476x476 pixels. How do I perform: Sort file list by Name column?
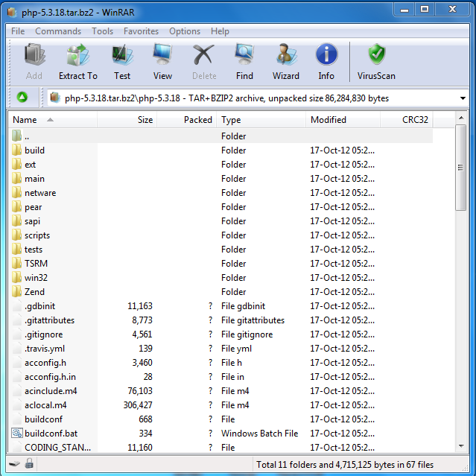pos(53,120)
